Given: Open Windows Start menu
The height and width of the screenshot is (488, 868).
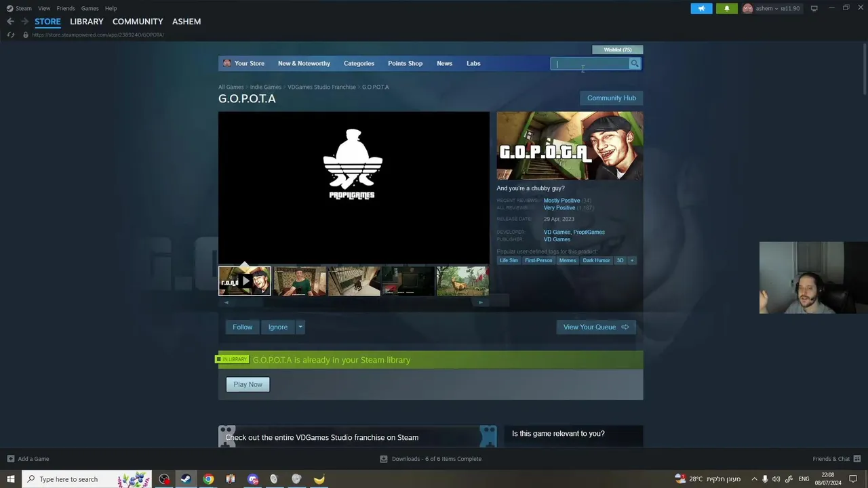Looking at the screenshot, I should [10, 479].
